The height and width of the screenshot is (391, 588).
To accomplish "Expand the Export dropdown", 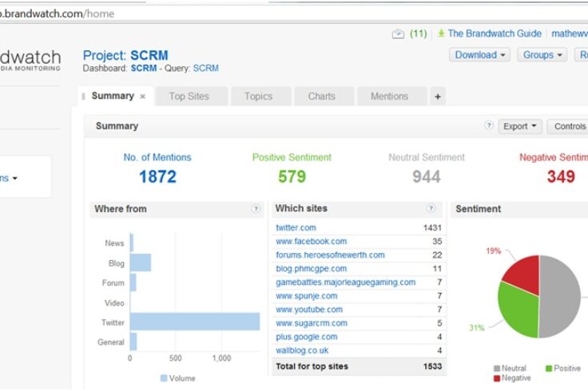I will click(520, 127).
